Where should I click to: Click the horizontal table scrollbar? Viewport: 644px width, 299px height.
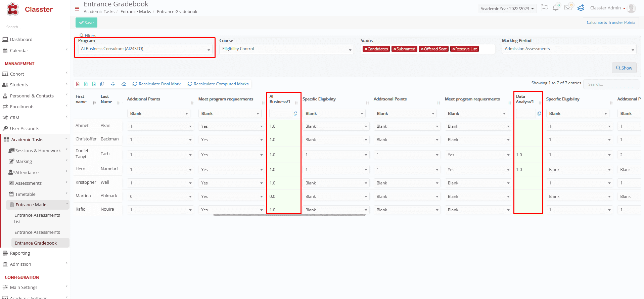289,215
